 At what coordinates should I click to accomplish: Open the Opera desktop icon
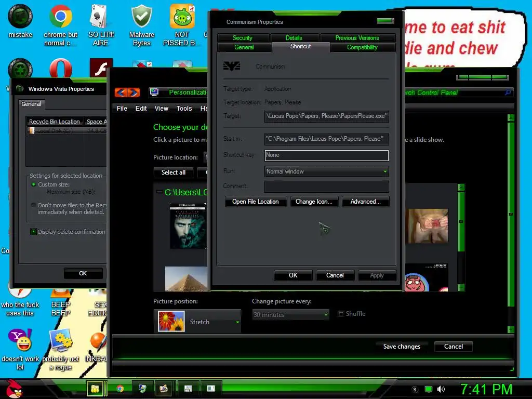(60, 68)
